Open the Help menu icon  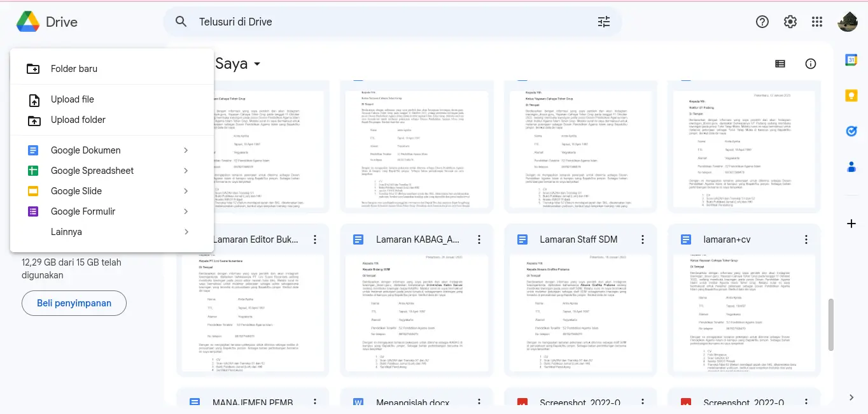(x=762, y=22)
